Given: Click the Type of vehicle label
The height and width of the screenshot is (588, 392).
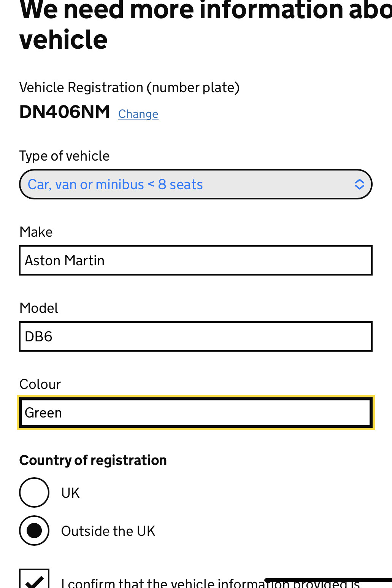Looking at the screenshot, I should [64, 156].
